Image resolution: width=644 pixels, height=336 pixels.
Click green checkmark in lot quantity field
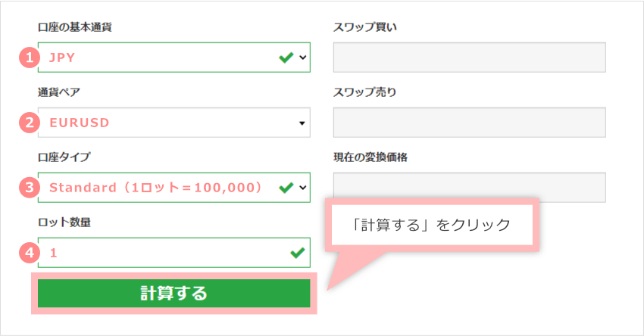coord(296,253)
